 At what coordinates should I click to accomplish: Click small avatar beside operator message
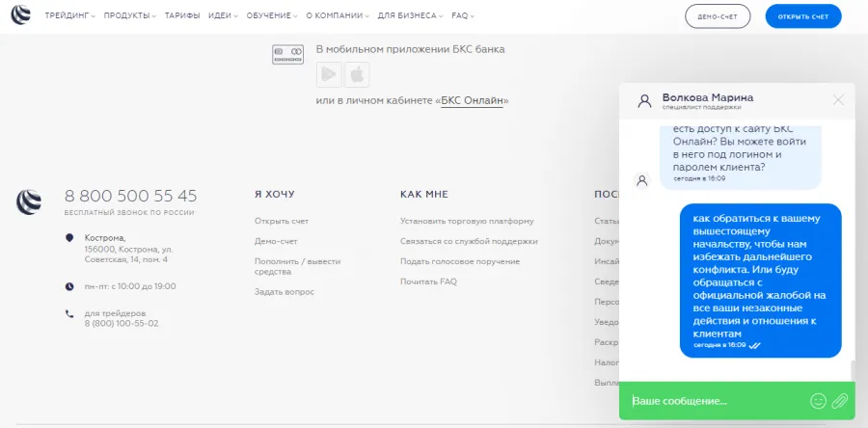click(642, 180)
